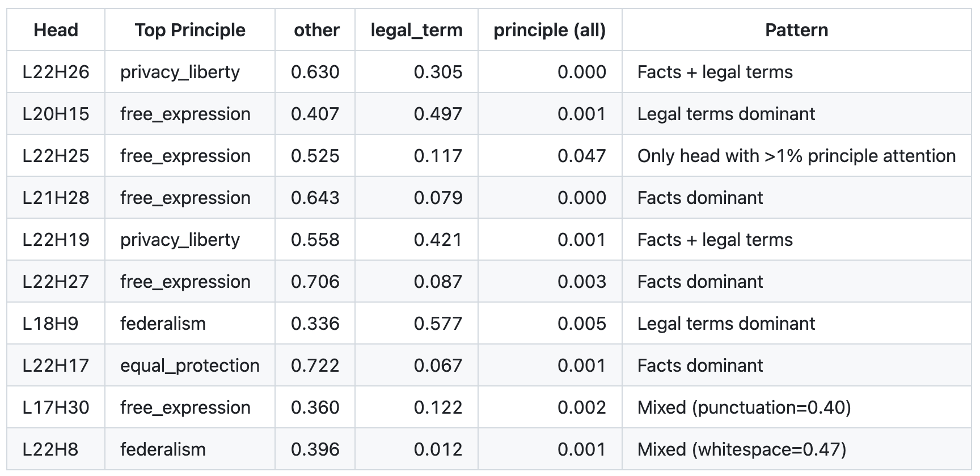Select the L18H9 head cell
The width and height of the screenshot is (980, 476).
coord(50,324)
